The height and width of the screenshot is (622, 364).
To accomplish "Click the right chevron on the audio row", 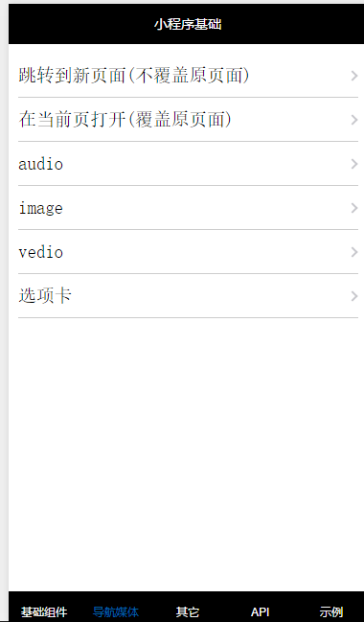I will pos(354,164).
